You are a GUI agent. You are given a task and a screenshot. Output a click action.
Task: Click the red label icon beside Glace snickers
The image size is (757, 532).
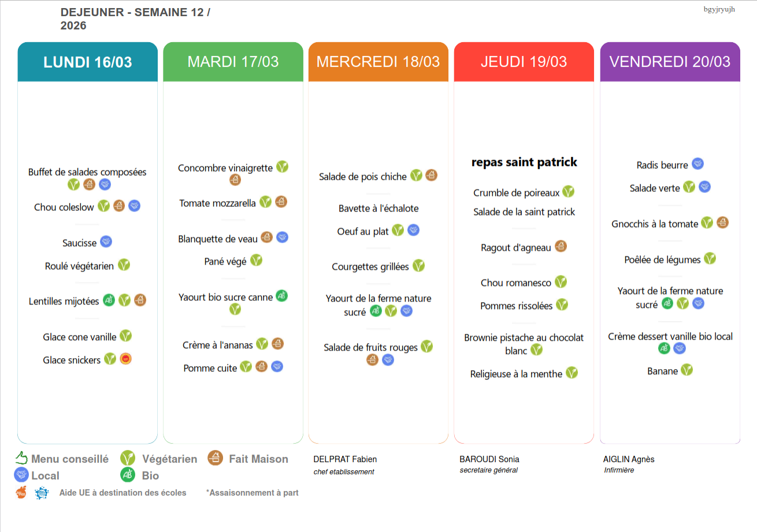pos(125,359)
